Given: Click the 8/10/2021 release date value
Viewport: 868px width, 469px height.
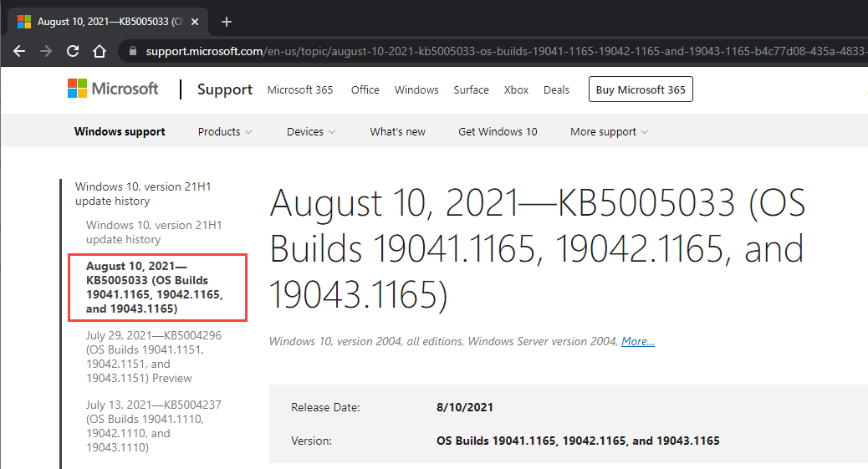Looking at the screenshot, I should pyautogui.click(x=464, y=407).
